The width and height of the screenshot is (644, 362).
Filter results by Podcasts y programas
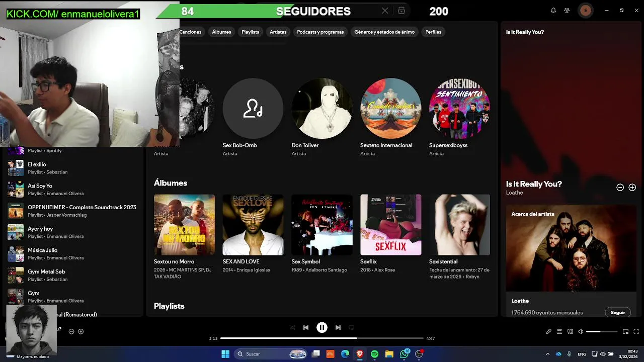click(x=320, y=32)
